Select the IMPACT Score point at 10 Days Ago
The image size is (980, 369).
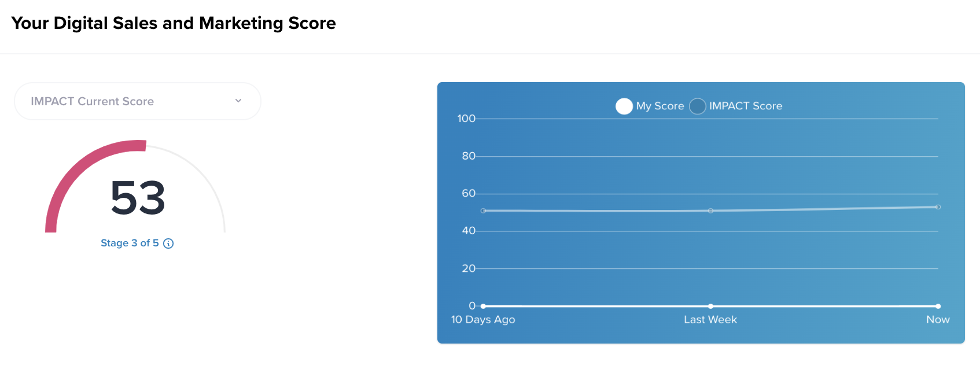(483, 211)
